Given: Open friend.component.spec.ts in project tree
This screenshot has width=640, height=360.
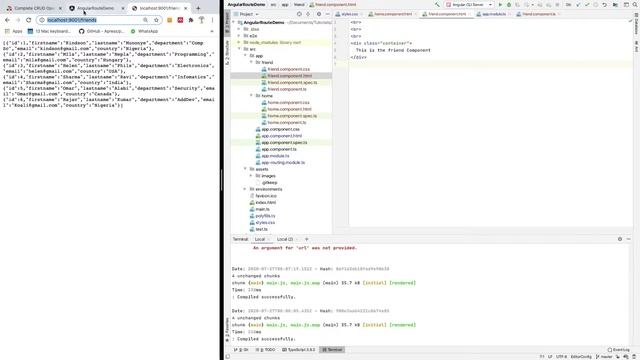Looking at the screenshot, I should pos(289,82).
